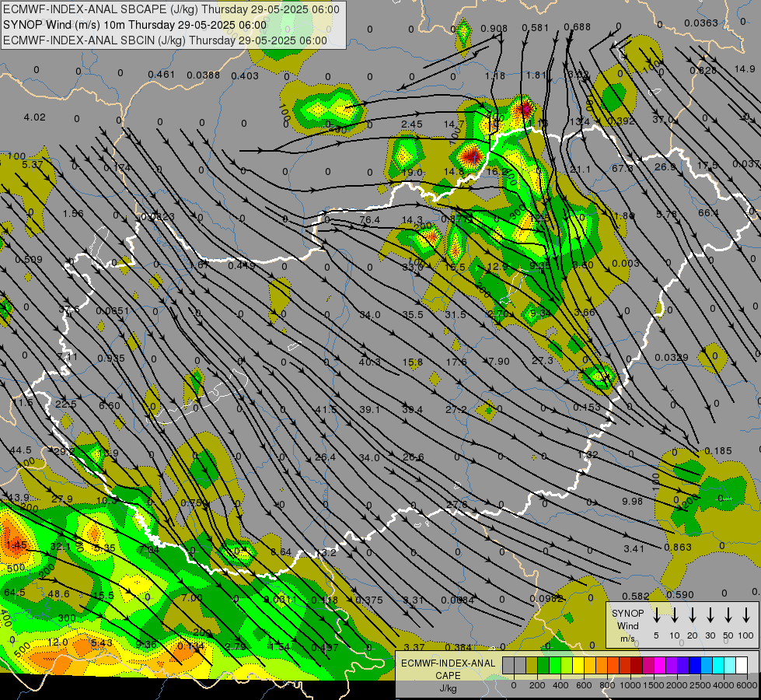This screenshot has height=700, width=761.
Task: Click the map value 0.908
Action: [494, 29]
